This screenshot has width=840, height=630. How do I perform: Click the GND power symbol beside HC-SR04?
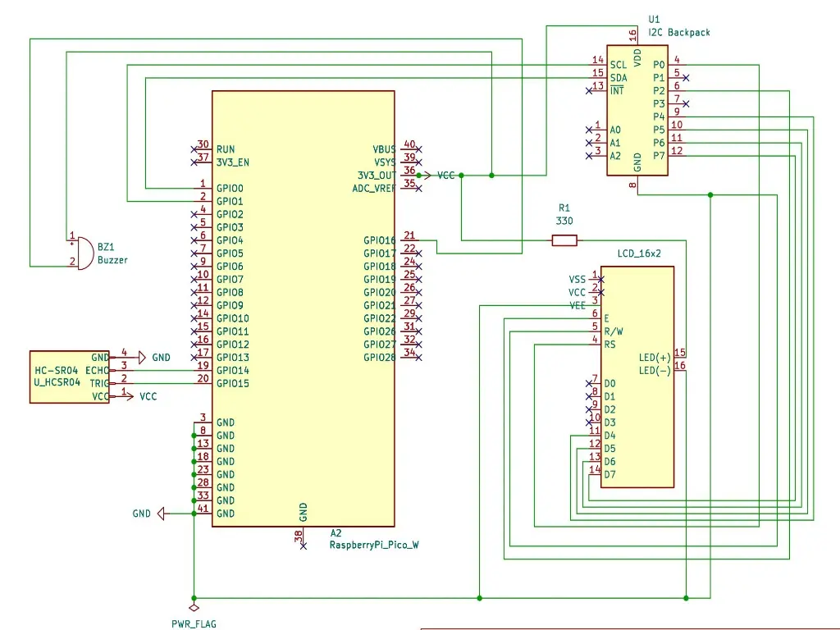coord(141,358)
